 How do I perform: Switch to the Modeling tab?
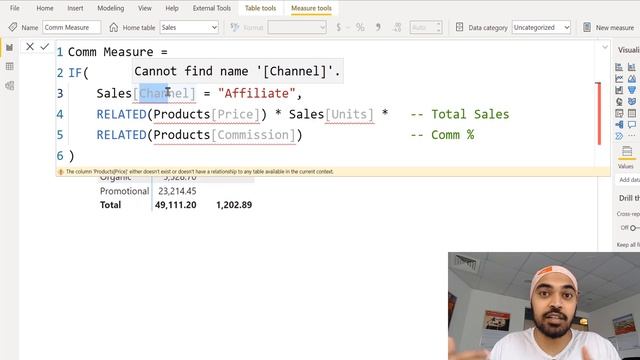tap(111, 8)
